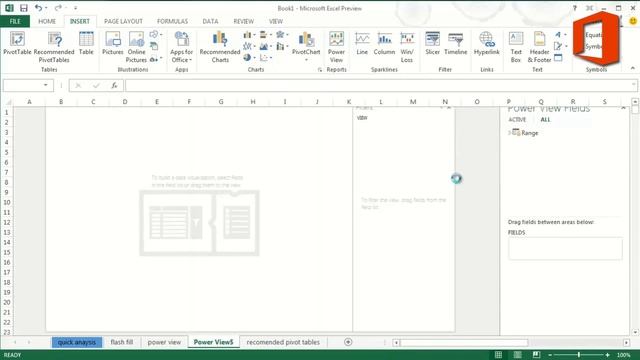
Task: Open the pie chart type dropdown
Action: click(x=249, y=58)
